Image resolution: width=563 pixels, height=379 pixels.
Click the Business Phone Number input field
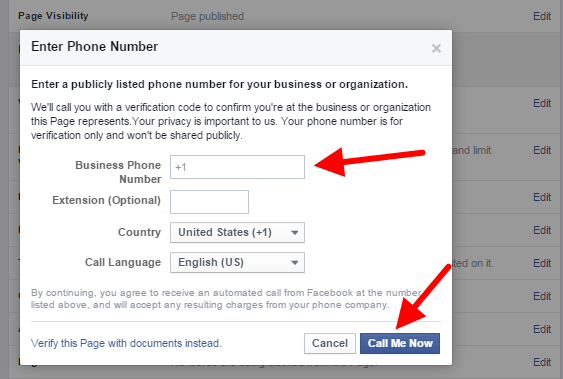tap(237, 167)
